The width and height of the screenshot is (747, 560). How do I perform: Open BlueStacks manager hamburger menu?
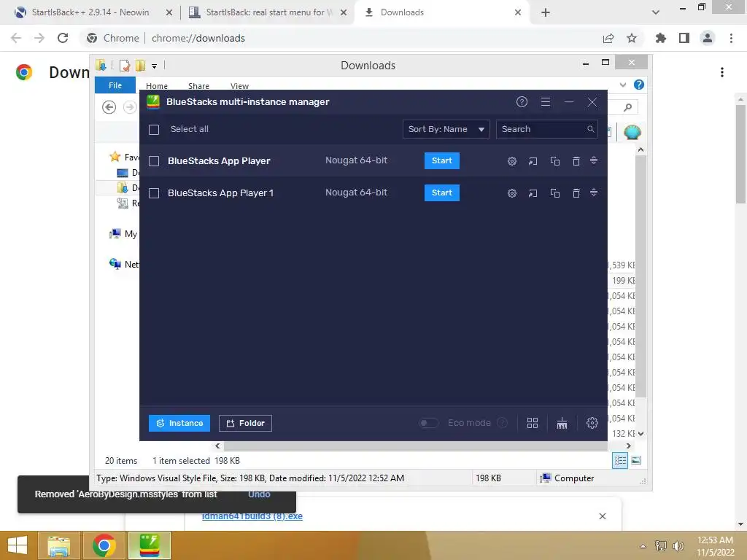click(x=546, y=102)
